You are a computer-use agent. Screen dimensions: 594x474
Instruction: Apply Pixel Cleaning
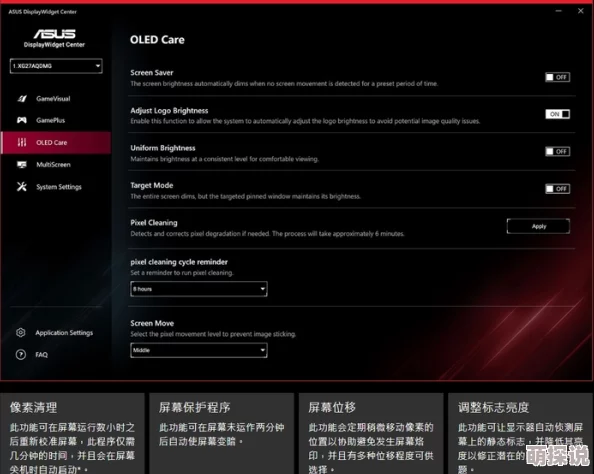(538, 226)
